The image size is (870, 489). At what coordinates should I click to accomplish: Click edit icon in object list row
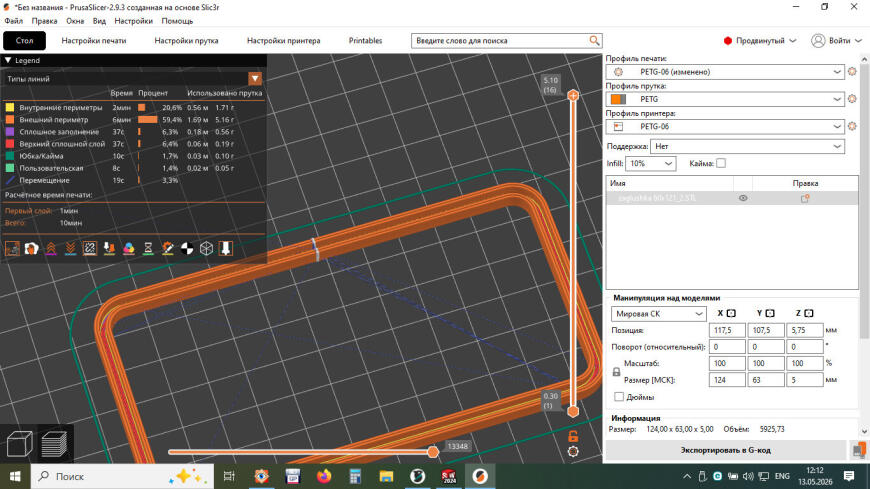[x=805, y=198]
